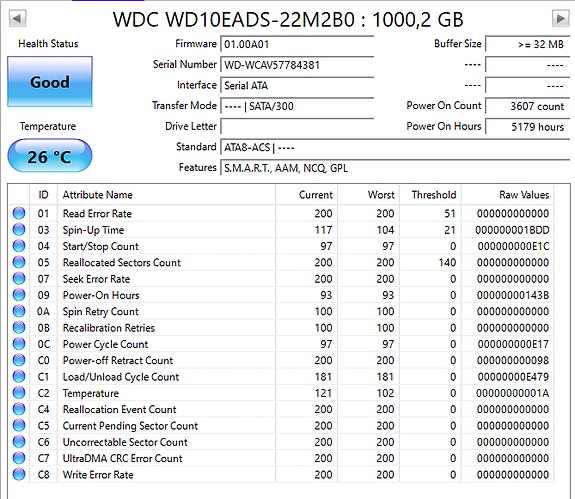Select the Spin-Up Time attribute name

click(x=93, y=230)
